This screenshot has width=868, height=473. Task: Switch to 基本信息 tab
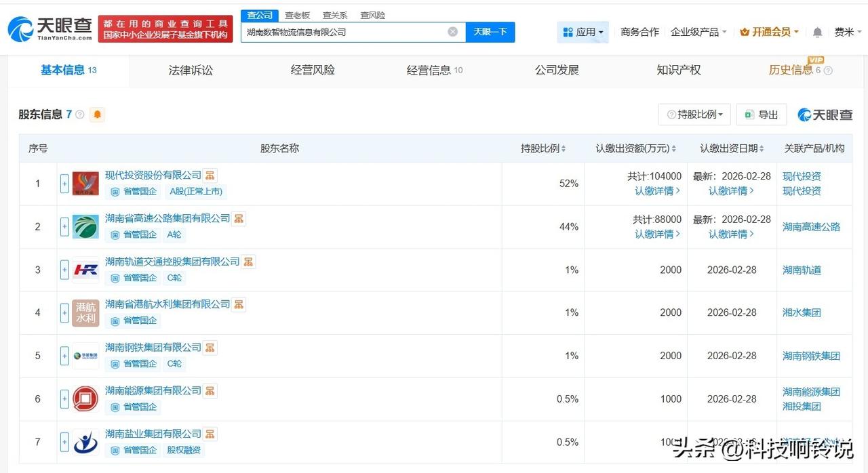coord(68,70)
